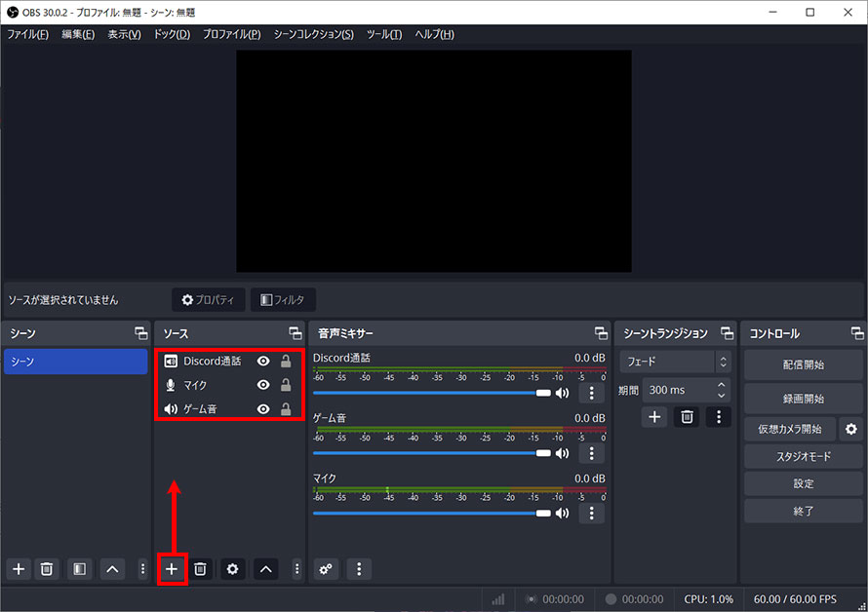Add a configurable transition plus button
This screenshot has width=868, height=612.
point(654,417)
